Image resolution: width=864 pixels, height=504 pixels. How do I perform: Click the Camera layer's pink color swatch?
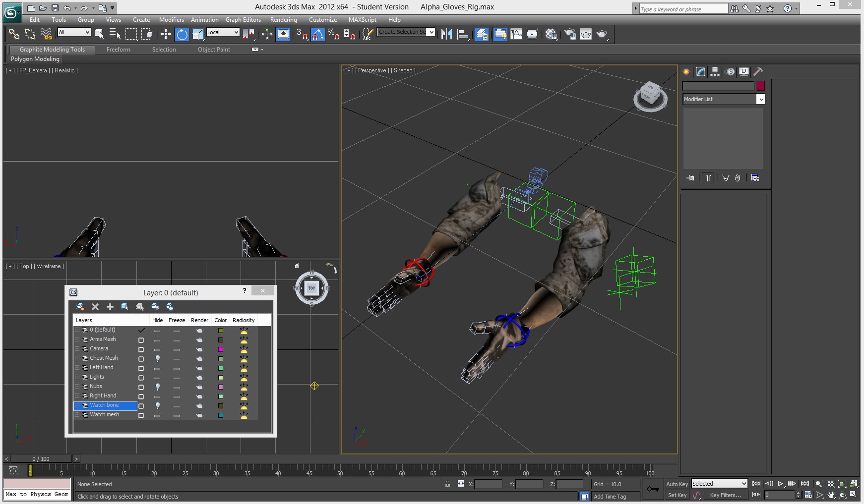pos(221,349)
